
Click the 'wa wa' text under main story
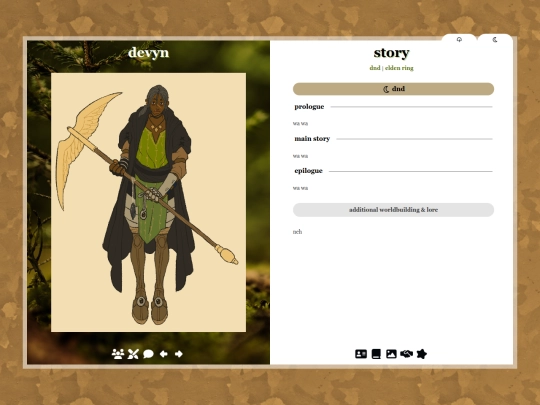click(x=300, y=156)
